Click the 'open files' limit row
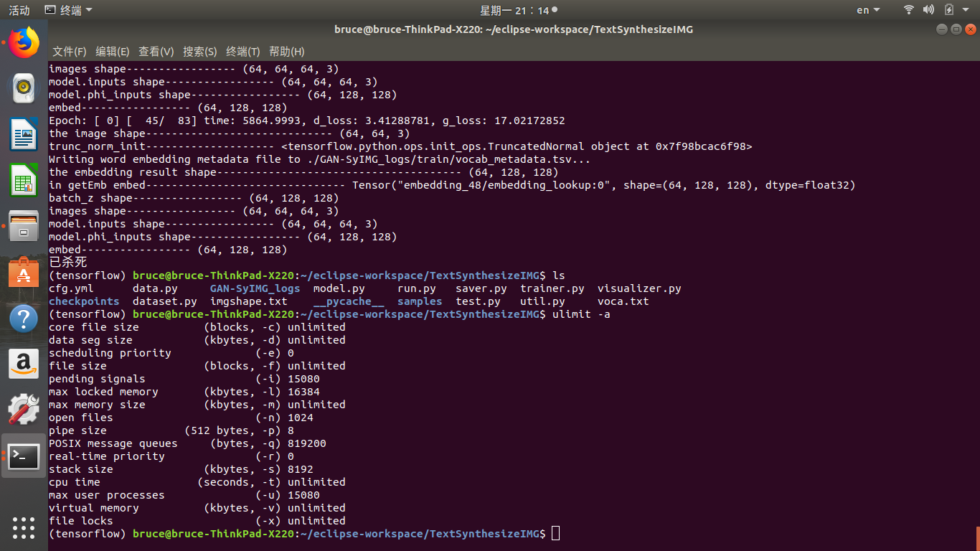 click(181, 418)
